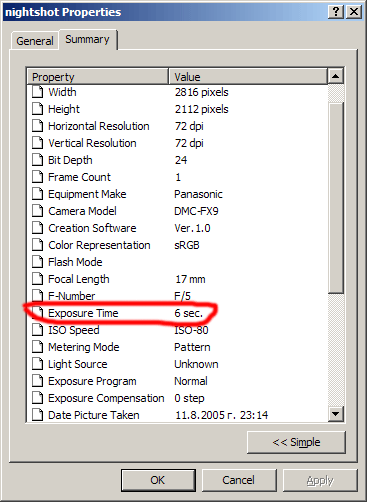The image size is (367, 502).
Task: Switch to the Simple view
Action: (x=296, y=442)
